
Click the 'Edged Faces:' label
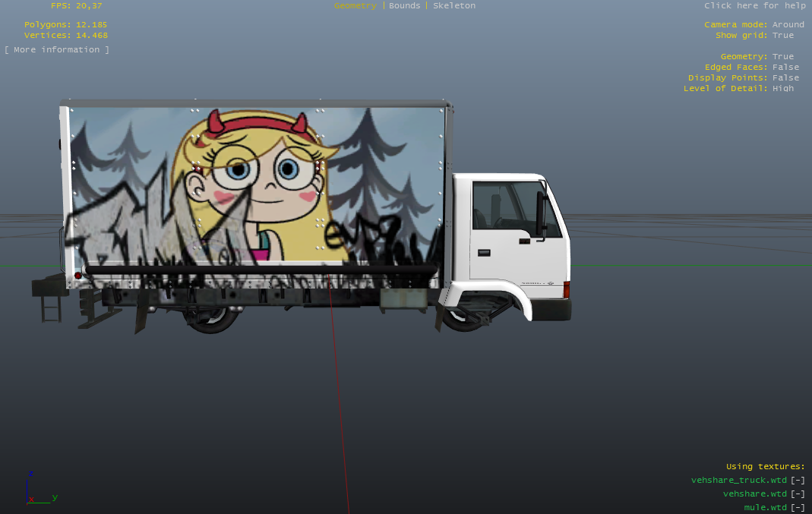tap(736, 68)
